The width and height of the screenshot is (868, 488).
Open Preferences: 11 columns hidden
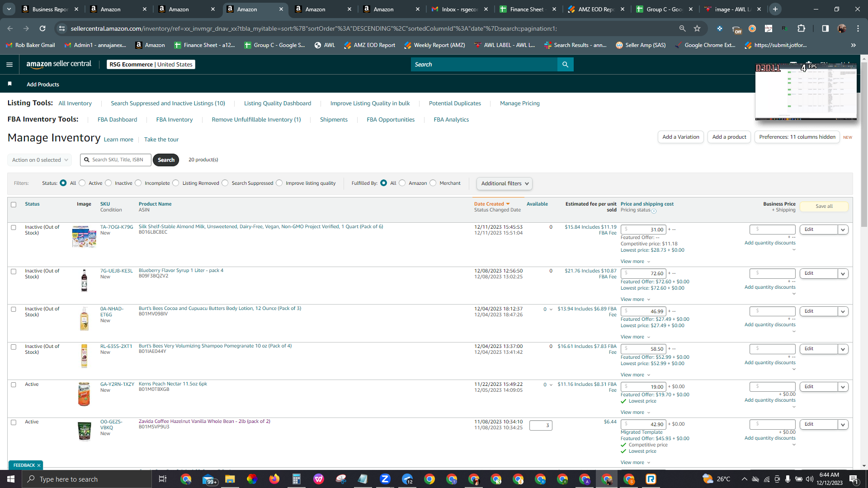point(797,137)
